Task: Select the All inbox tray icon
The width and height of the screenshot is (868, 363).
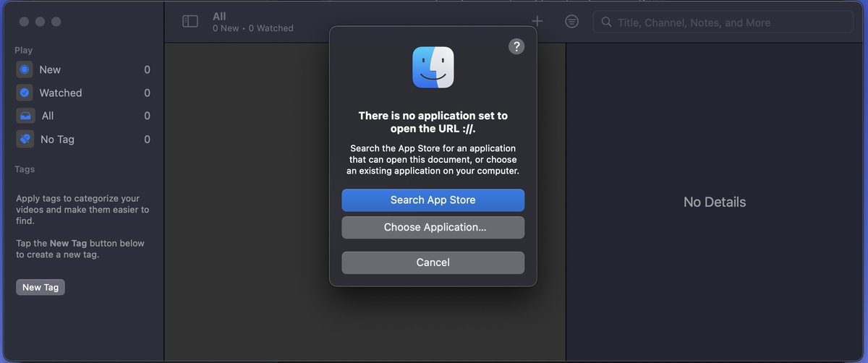Action: [x=25, y=116]
